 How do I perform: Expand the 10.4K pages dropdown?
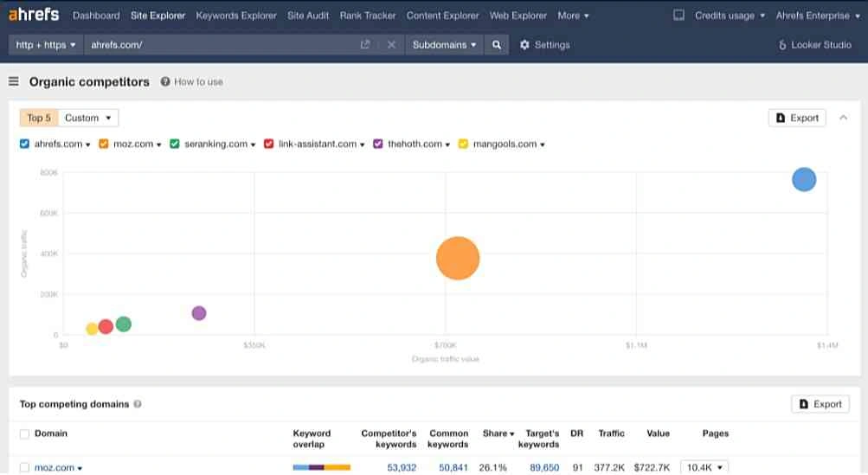click(704, 468)
